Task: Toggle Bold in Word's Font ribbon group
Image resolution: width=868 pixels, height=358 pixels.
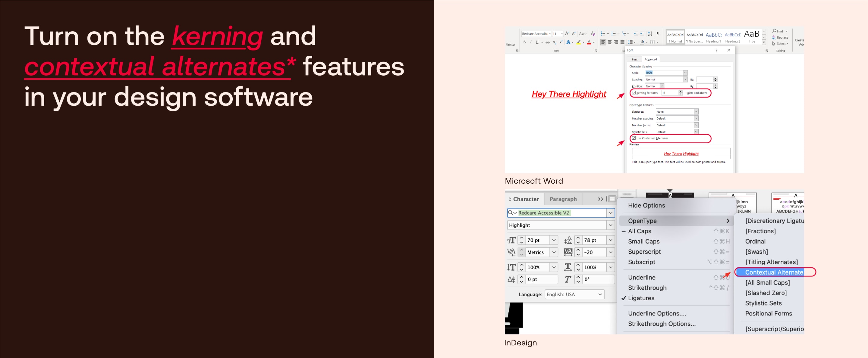Action: coord(525,42)
